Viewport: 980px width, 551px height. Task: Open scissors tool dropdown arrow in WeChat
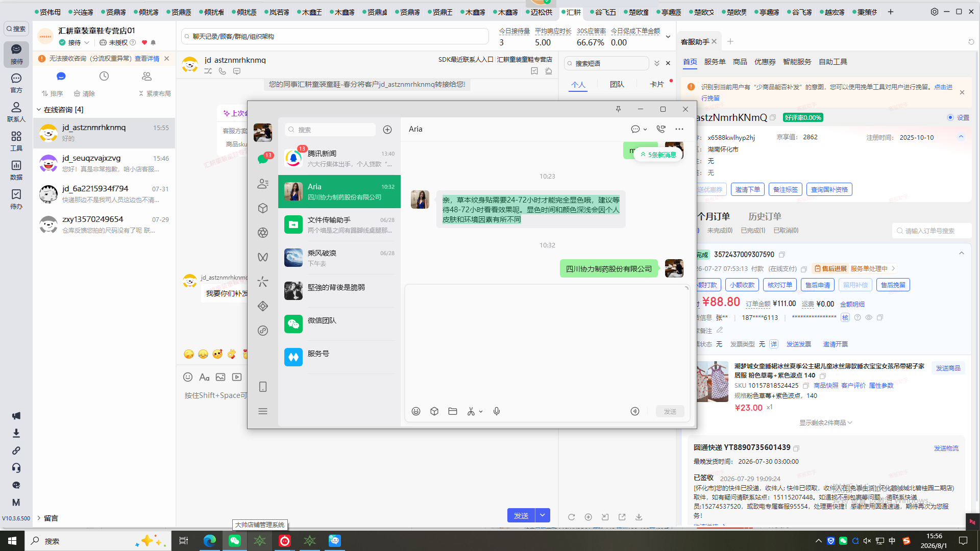point(481,411)
